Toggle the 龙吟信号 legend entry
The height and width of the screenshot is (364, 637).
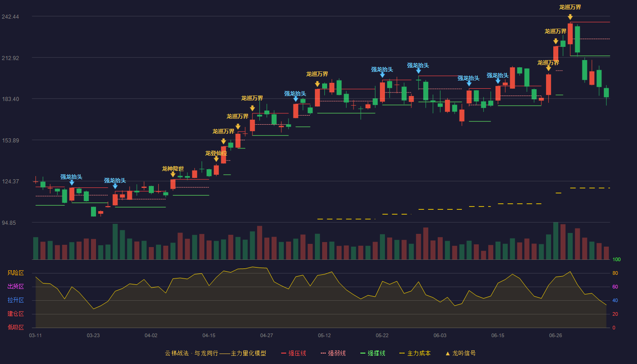click(x=460, y=353)
